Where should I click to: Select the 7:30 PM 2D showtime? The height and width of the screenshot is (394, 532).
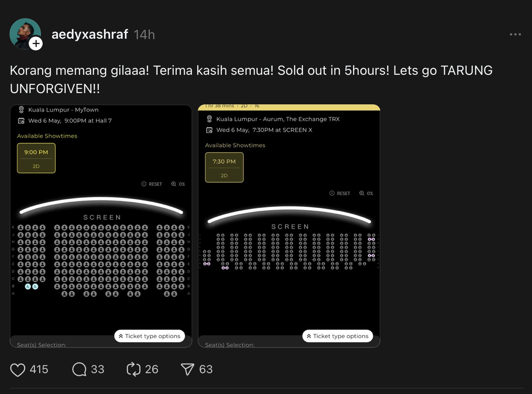(x=224, y=167)
